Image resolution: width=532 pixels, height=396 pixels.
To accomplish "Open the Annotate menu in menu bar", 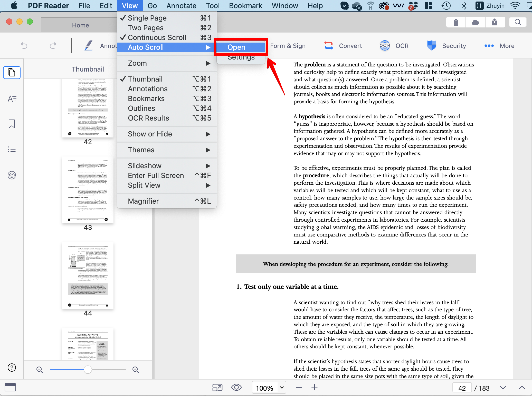I will [x=181, y=6].
